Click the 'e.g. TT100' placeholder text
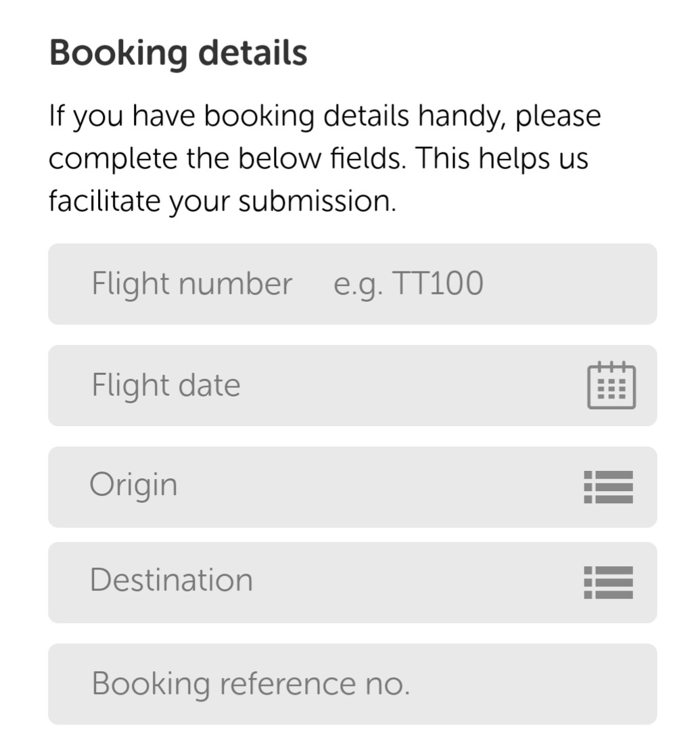This screenshot has height=753, width=700. click(x=408, y=284)
